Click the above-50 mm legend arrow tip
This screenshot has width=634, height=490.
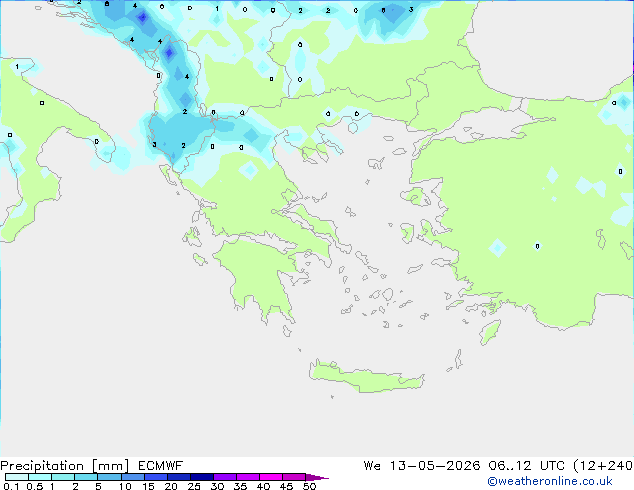(x=317, y=477)
